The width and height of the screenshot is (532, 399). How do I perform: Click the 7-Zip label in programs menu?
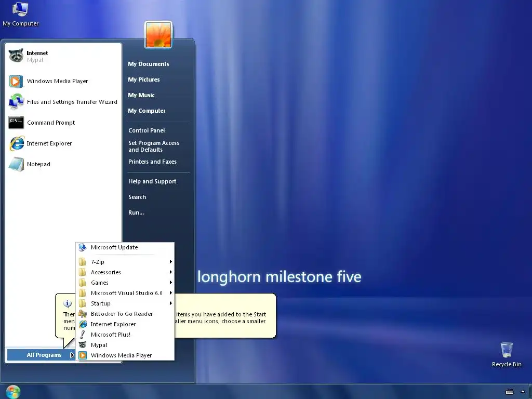[x=97, y=262]
